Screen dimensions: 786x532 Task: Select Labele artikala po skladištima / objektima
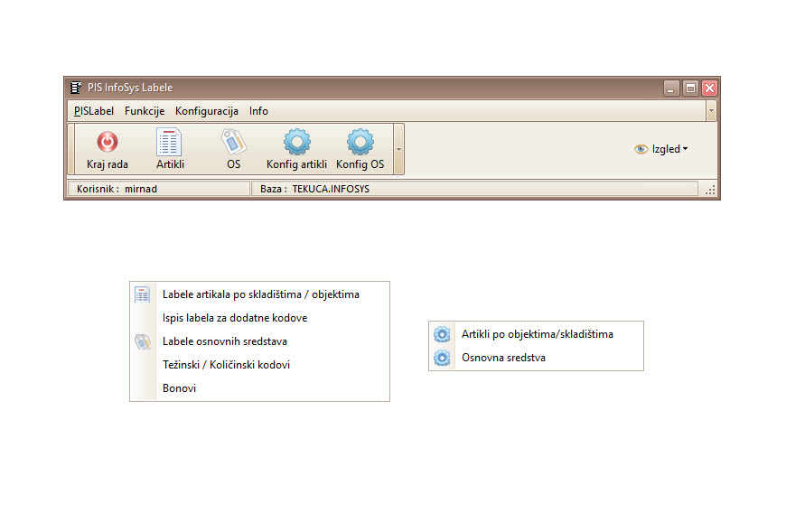[x=259, y=294]
